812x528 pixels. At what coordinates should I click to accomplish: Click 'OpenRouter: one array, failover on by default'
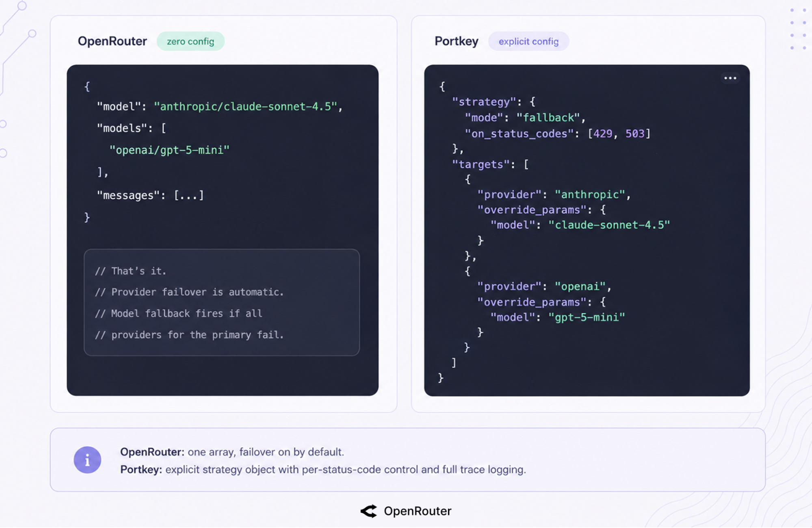point(232,452)
